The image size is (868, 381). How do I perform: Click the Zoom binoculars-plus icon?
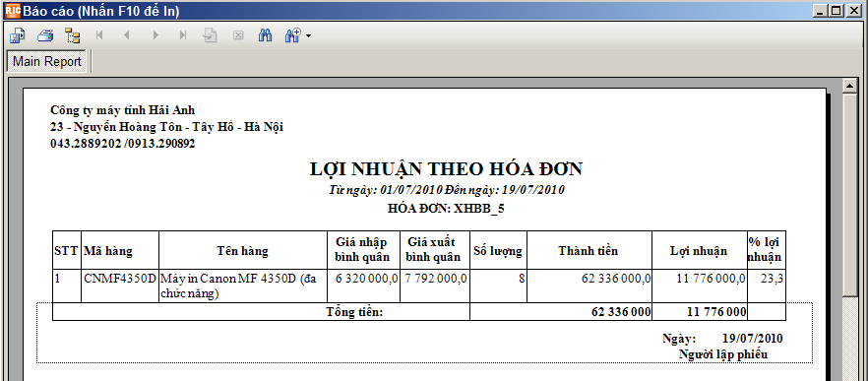tap(293, 35)
